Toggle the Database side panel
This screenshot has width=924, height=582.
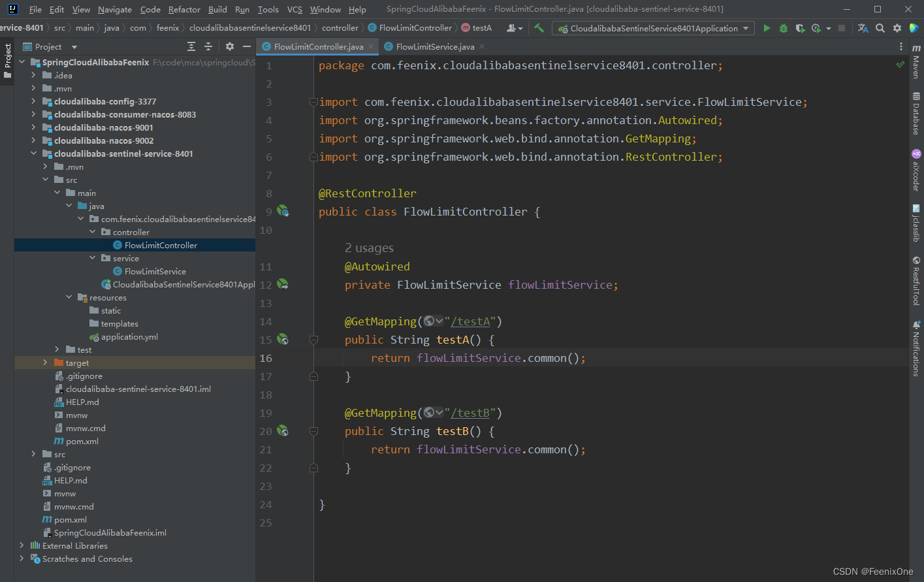(x=916, y=114)
